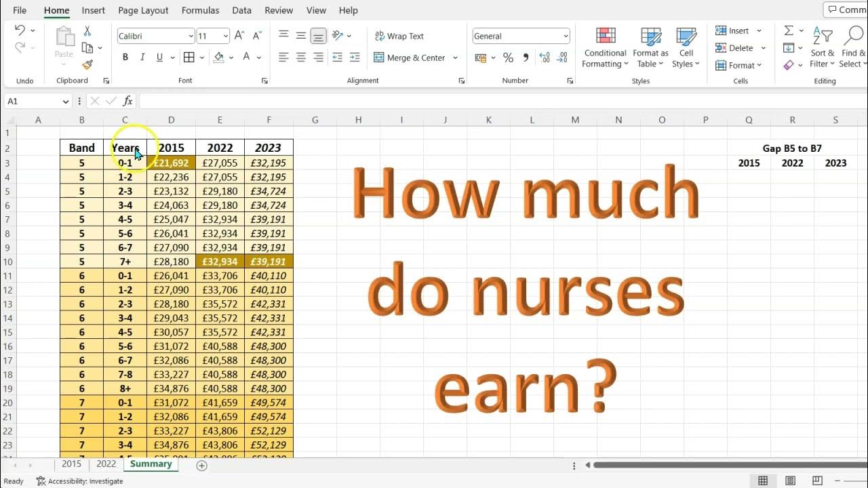Click the Copy icon
This screenshot has height=488, width=868.
coord(87,47)
